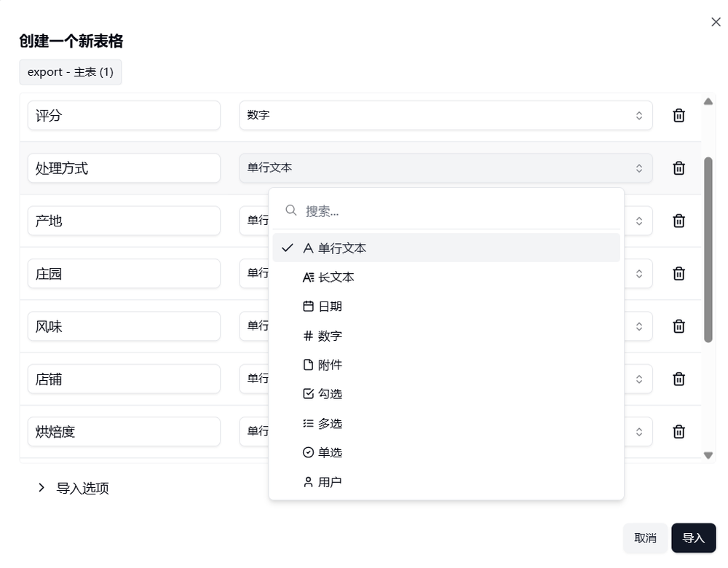Click the scrollbar down arrow

(708, 456)
